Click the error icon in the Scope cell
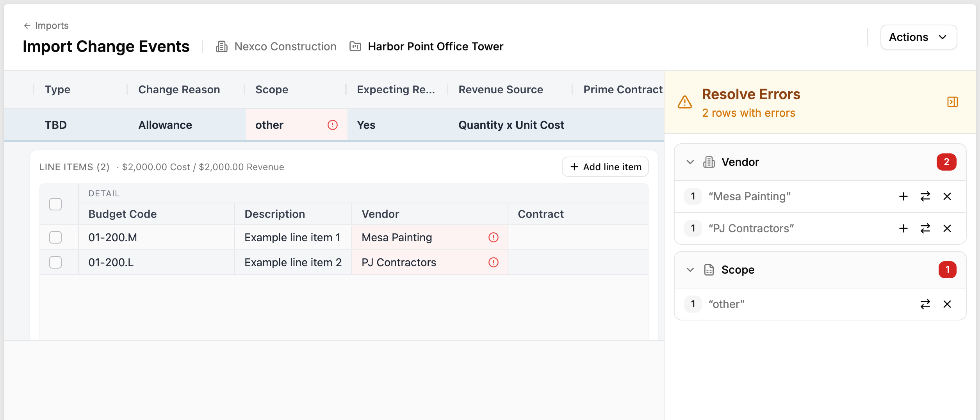This screenshot has width=980, height=420. pyautogui.click(x=332, y=125)
